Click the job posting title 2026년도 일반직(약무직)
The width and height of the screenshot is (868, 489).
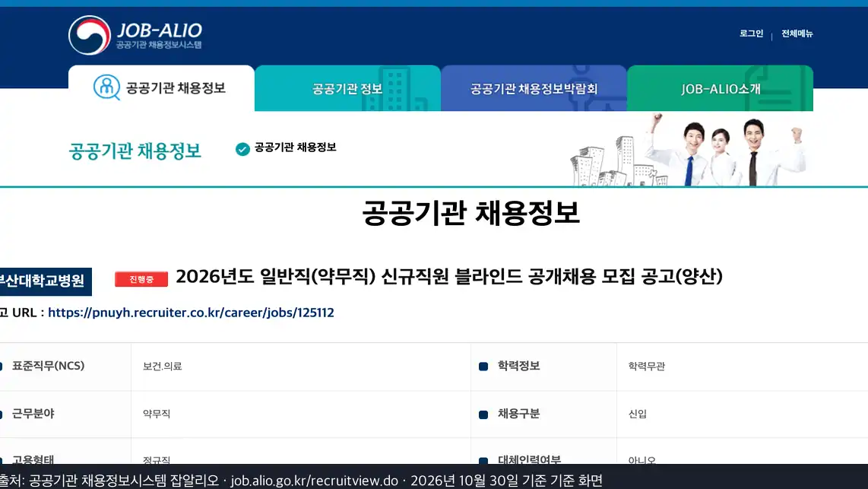[x=449, y=276]
